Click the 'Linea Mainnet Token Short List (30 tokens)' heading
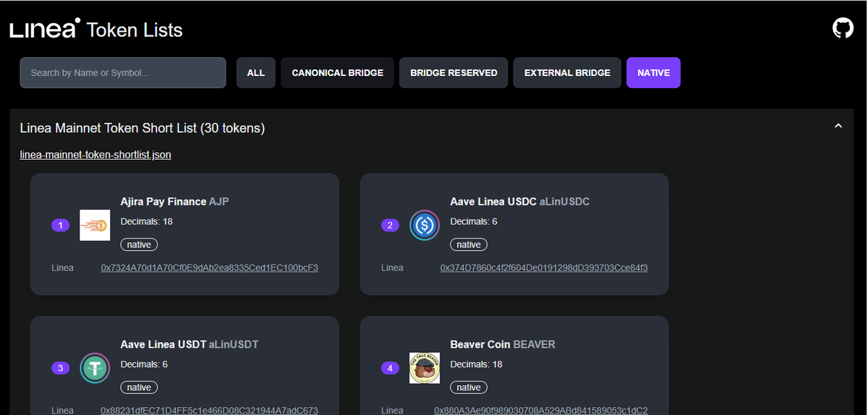Image resolution: width=868 pixels, height=415 pixels. [x=142, y=128]
